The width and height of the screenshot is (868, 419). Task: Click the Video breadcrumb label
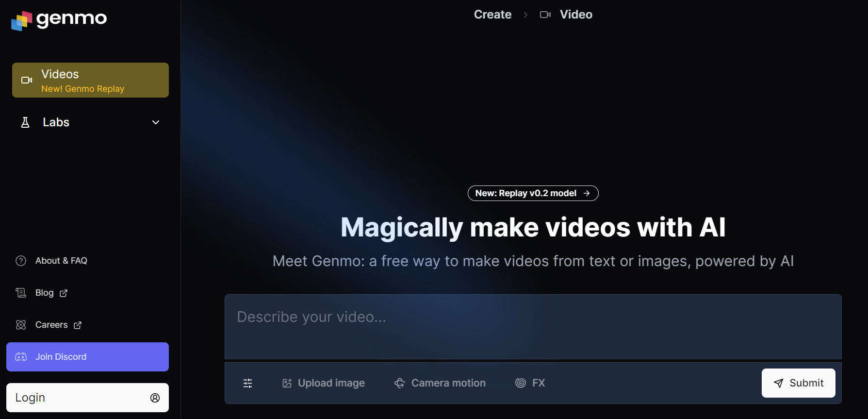[576, 15]
